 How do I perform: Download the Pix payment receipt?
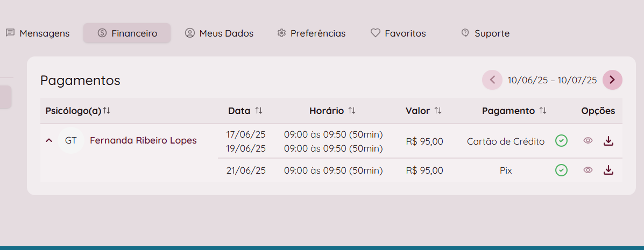click(608, 170)
